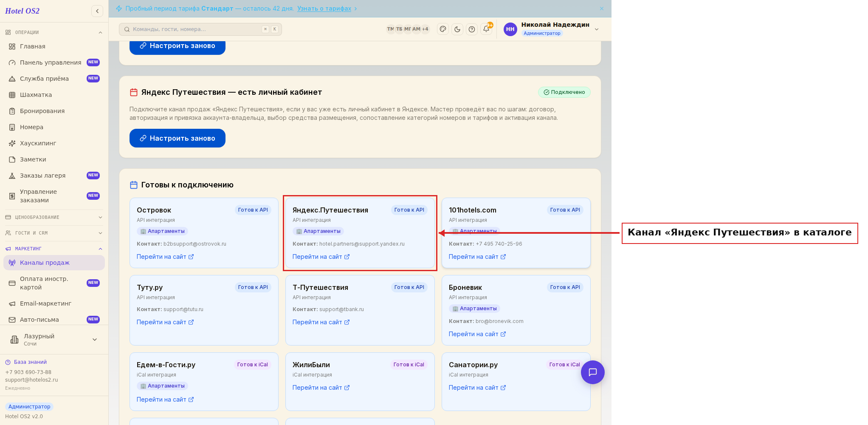
Task: Open Перейти на сайт for ЖилиБыли
Action: point(321,388)
